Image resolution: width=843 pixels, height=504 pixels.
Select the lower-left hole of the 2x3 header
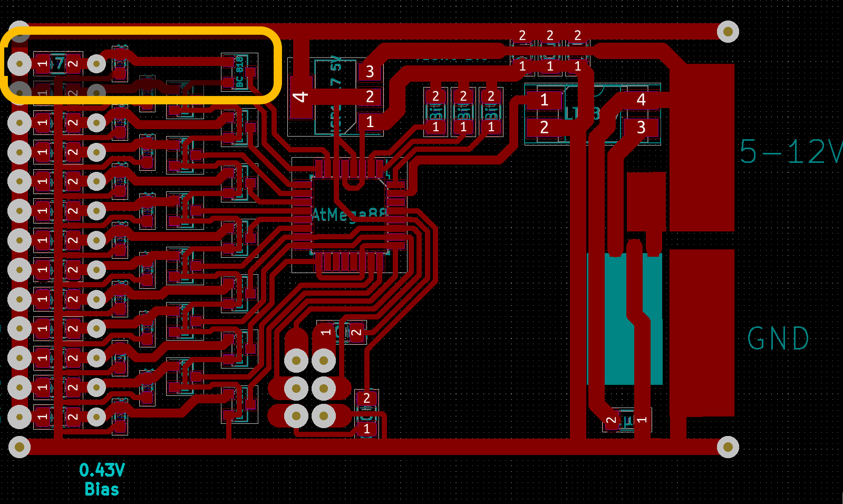coord(296,416)
